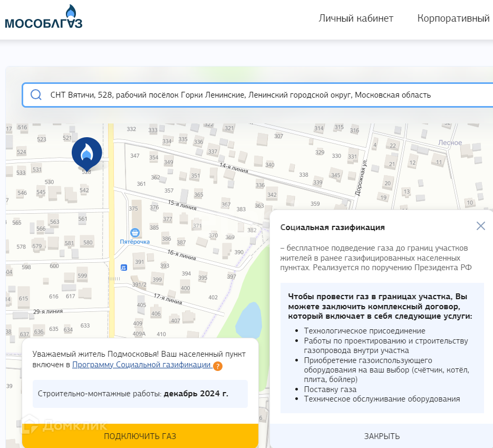Click декабрь 2024 г. date text

pos(196,394)
